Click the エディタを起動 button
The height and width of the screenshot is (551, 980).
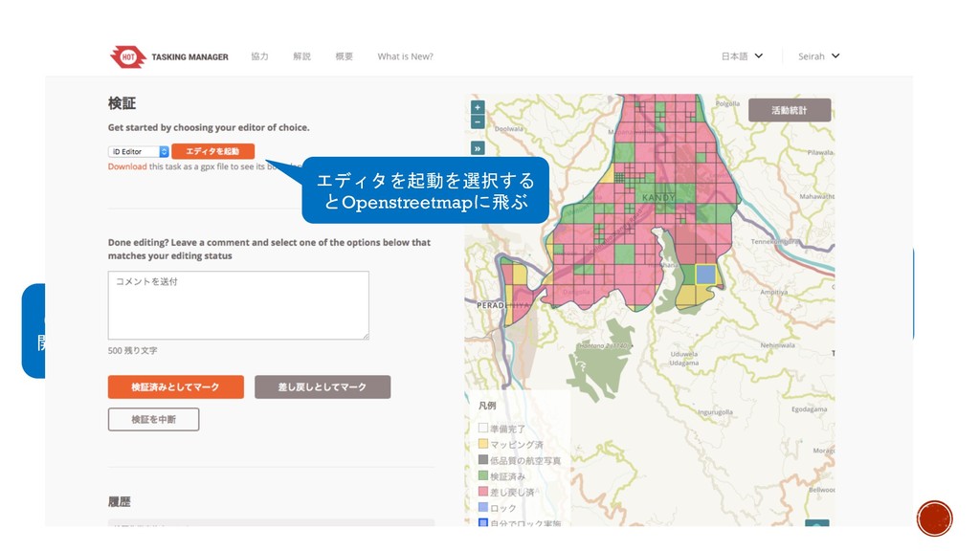[212, 151]
